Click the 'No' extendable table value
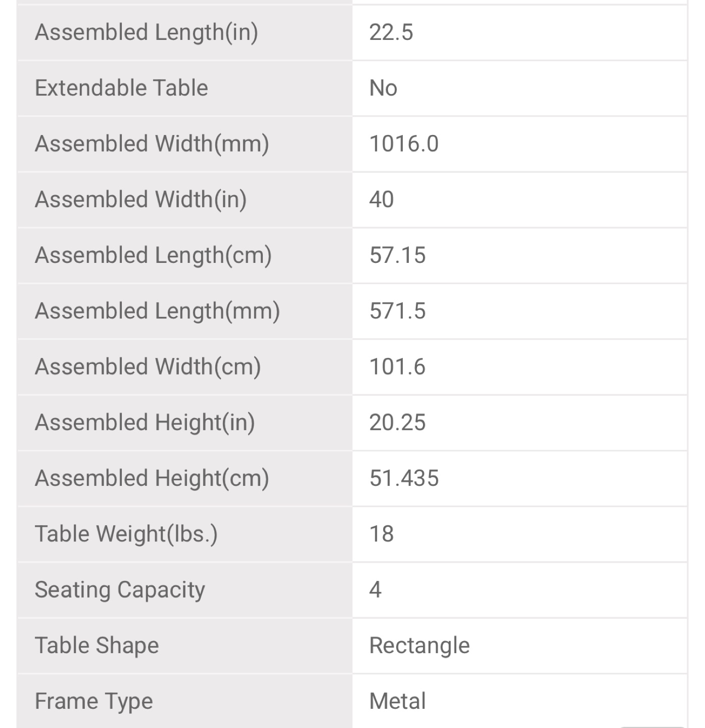This screenshot has width=705, height=728. pos(383,88)
